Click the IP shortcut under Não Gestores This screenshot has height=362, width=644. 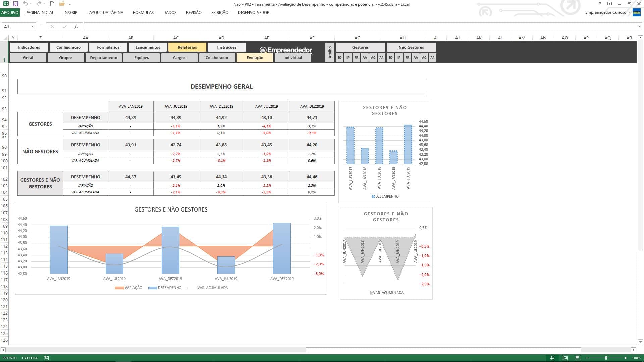pyautogui.click(x=399, y=58)
